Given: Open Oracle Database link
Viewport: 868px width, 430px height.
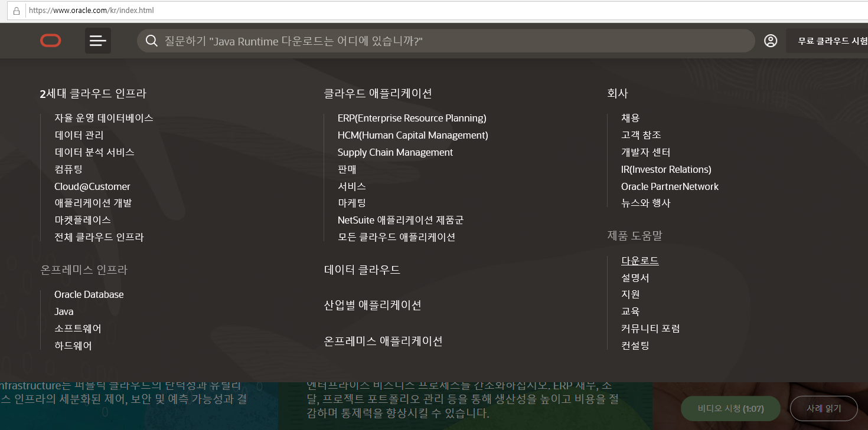Looking at the screenshot, I should pyautogui.click(x=89, y=294).
